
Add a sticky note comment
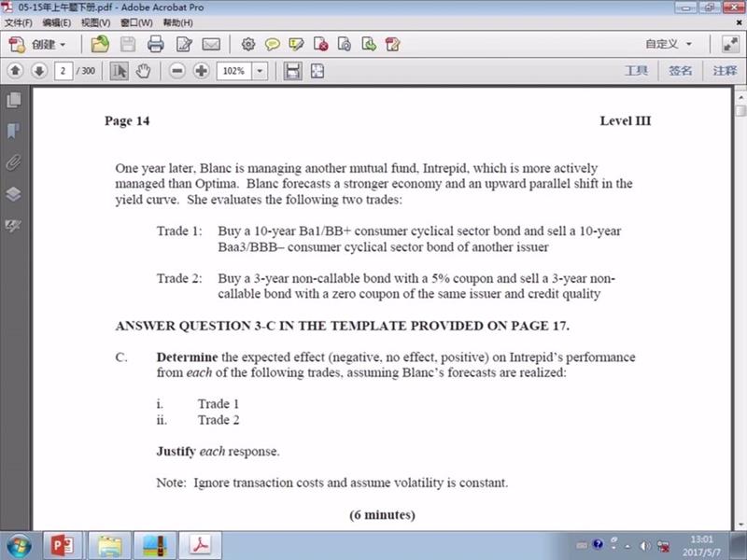click(272, 44)
